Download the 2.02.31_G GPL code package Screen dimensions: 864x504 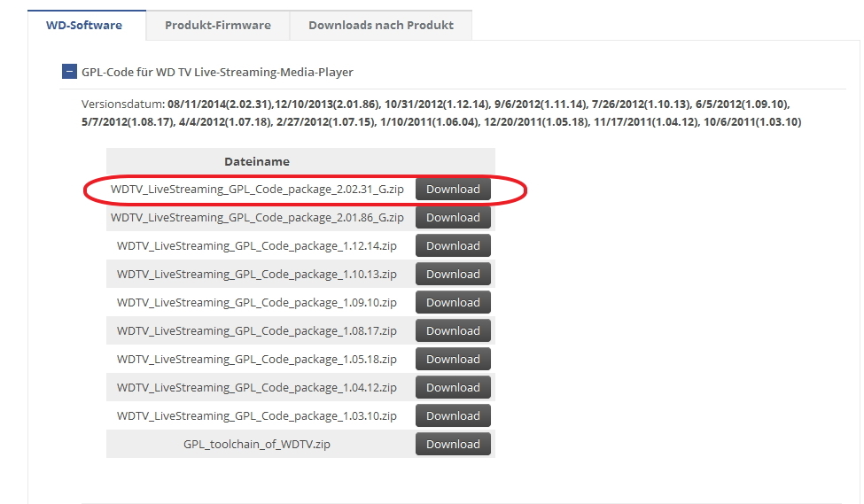pyautogui.click(x=453, y=189)
